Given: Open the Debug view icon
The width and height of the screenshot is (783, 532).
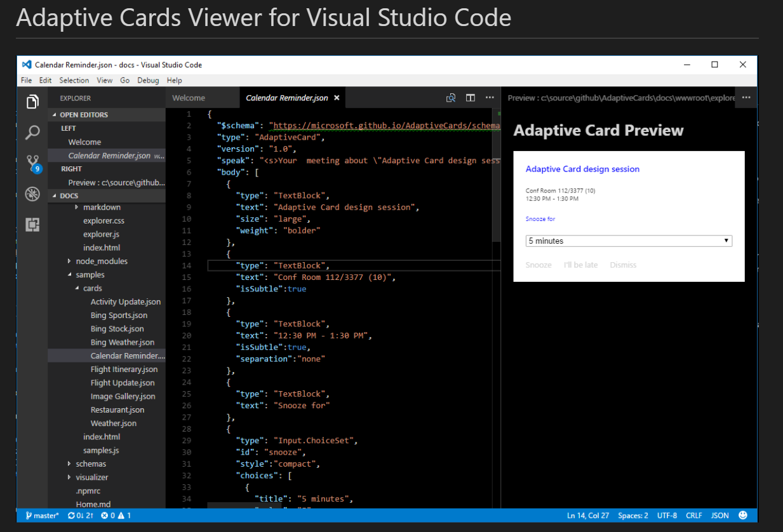Looking at the screenshot, I should click(32, 194).
